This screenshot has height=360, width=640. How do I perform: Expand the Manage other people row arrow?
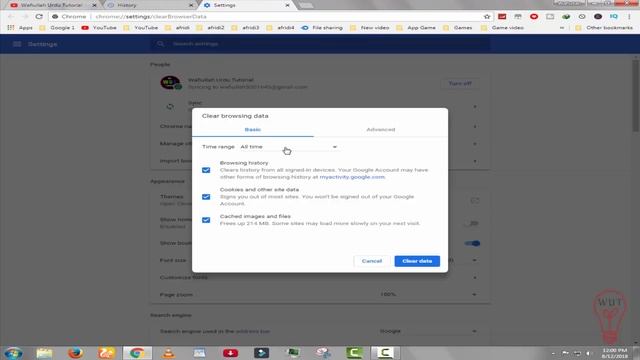pos(475,144)
